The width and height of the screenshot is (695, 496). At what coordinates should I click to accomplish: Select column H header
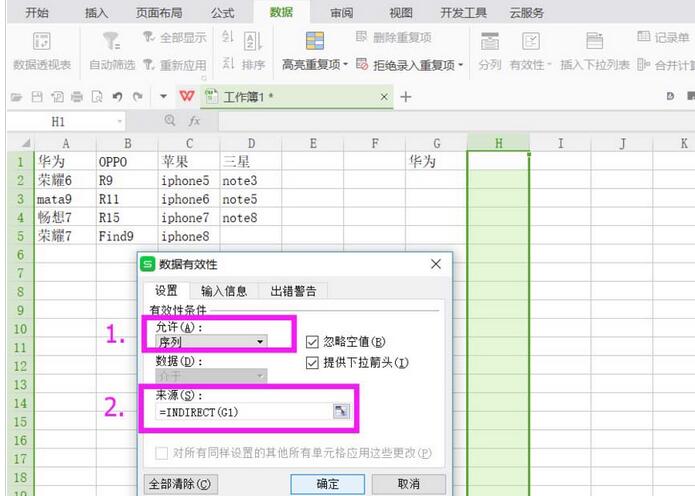499,143
